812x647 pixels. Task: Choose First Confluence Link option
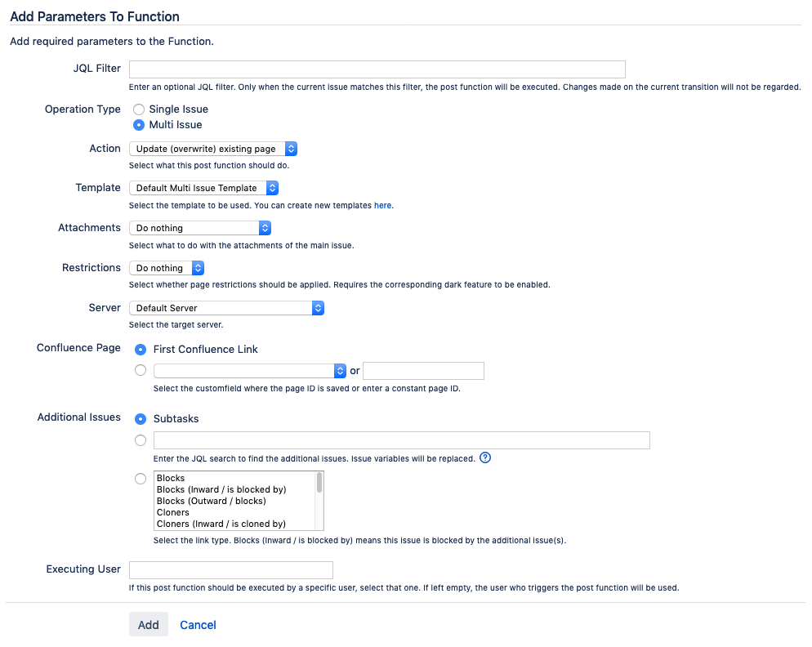(140, 350)
